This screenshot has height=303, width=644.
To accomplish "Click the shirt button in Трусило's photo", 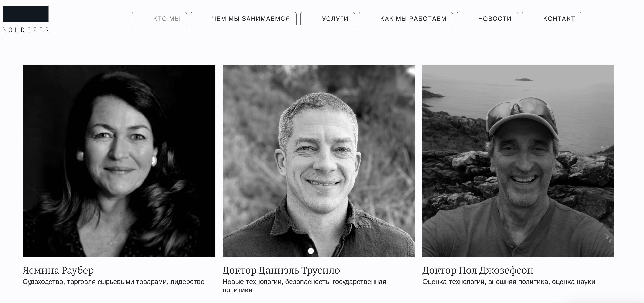I will click(311, 251).
